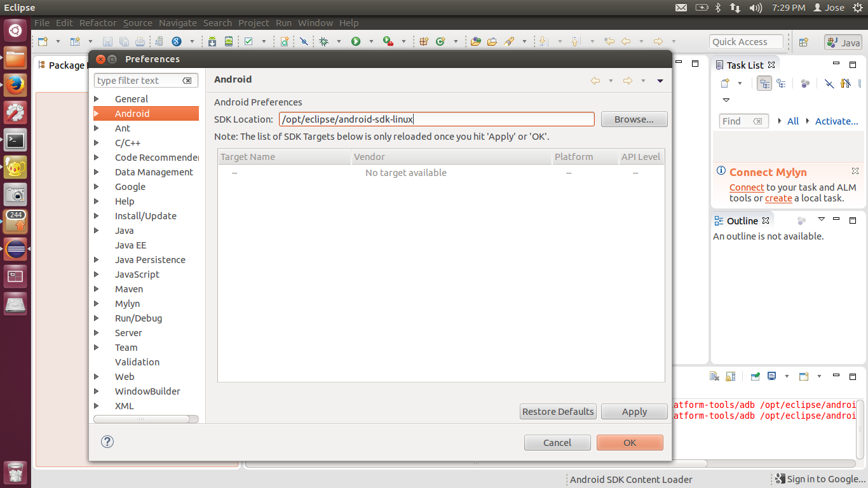
Task: Click the Search flashlight icon in toolbar
Action: tap(509, 41)
